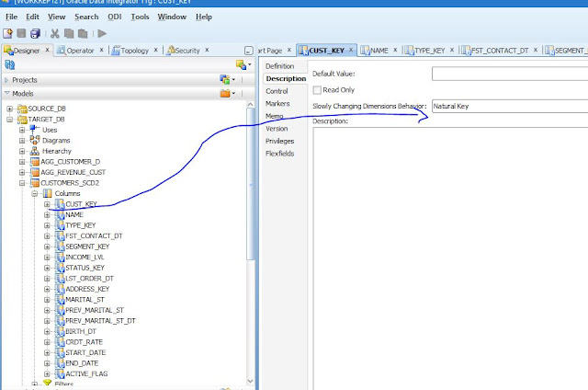
Task: Collapse the CUSTOMERS_SCD2 tree node
Action: [x=22, y=183]
